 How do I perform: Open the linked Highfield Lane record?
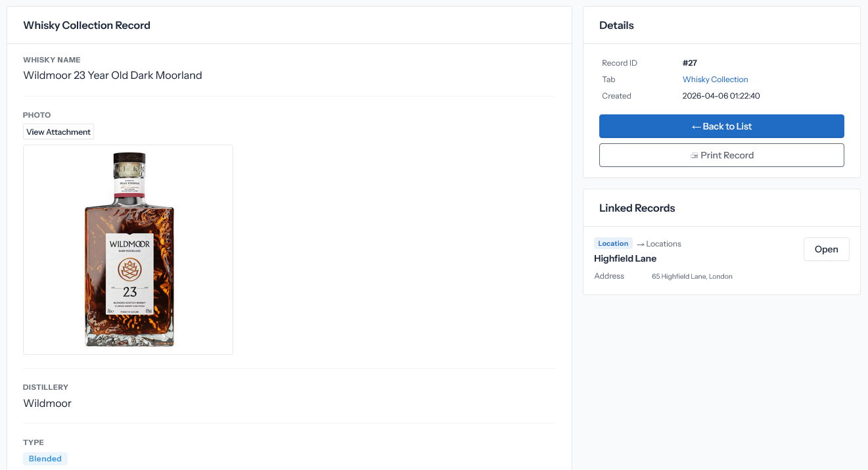(x=826, y=249)
